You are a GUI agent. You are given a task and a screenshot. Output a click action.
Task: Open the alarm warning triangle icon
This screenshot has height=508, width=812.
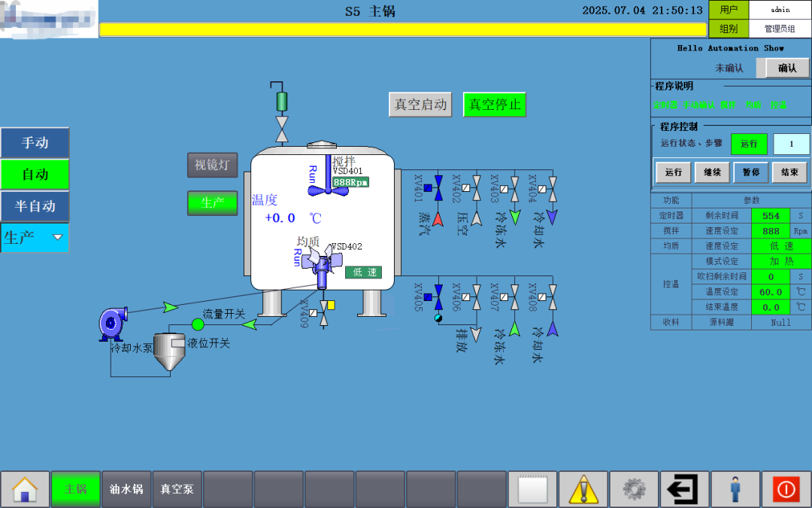tap(583, 488)
